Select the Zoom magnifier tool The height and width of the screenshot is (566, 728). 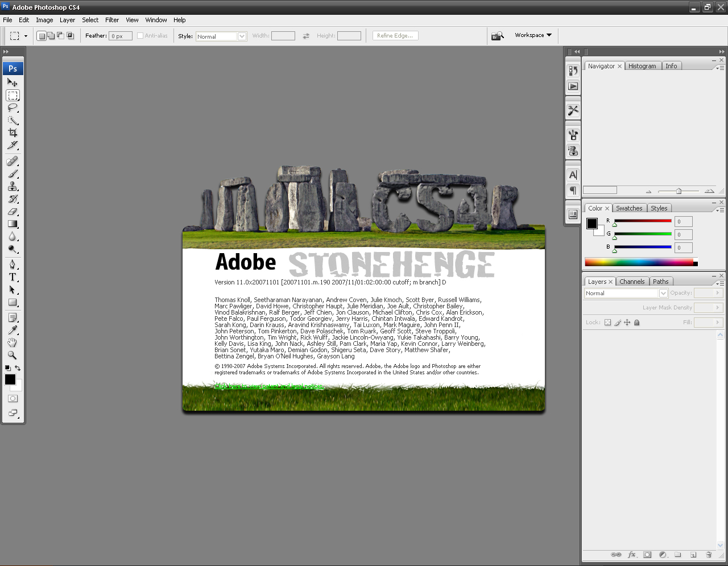[x=13, y=356]
